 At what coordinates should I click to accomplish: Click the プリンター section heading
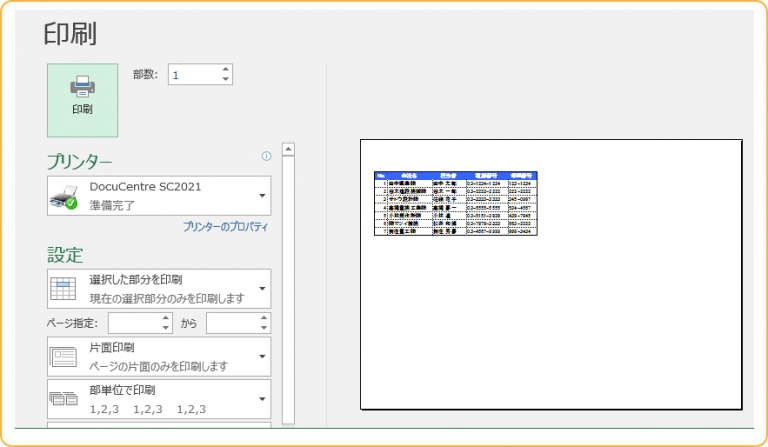(x=80, y=161)
